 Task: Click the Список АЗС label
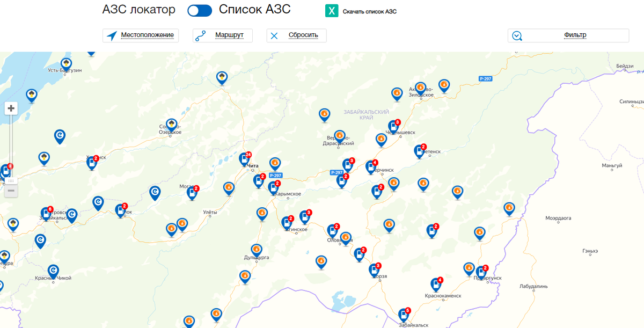[x=255, y=10]
